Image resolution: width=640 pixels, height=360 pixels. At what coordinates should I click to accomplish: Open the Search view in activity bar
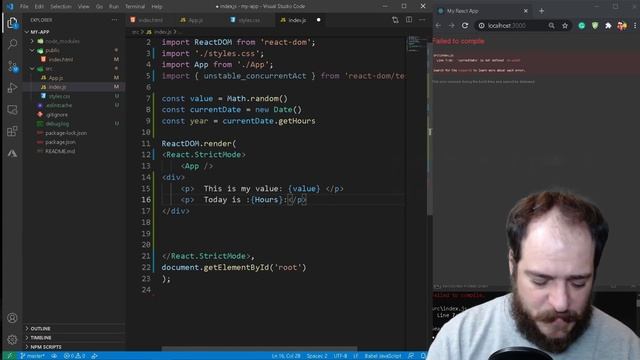12,44
